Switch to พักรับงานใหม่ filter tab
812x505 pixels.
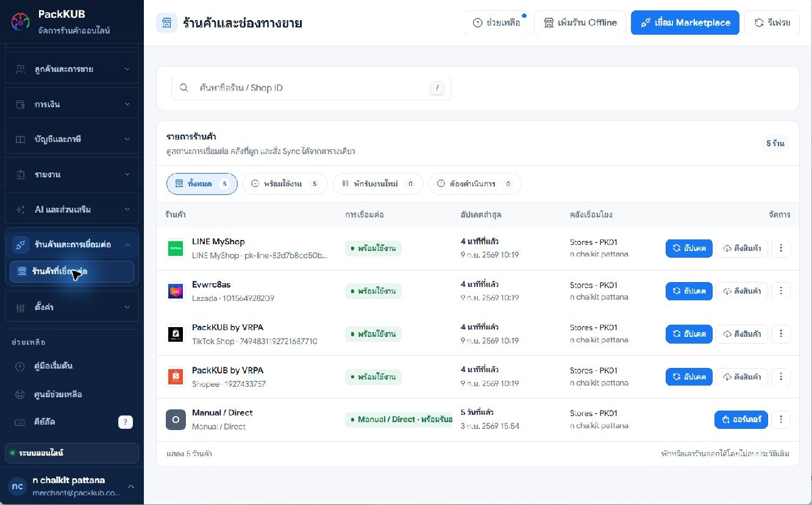(378, 184)
